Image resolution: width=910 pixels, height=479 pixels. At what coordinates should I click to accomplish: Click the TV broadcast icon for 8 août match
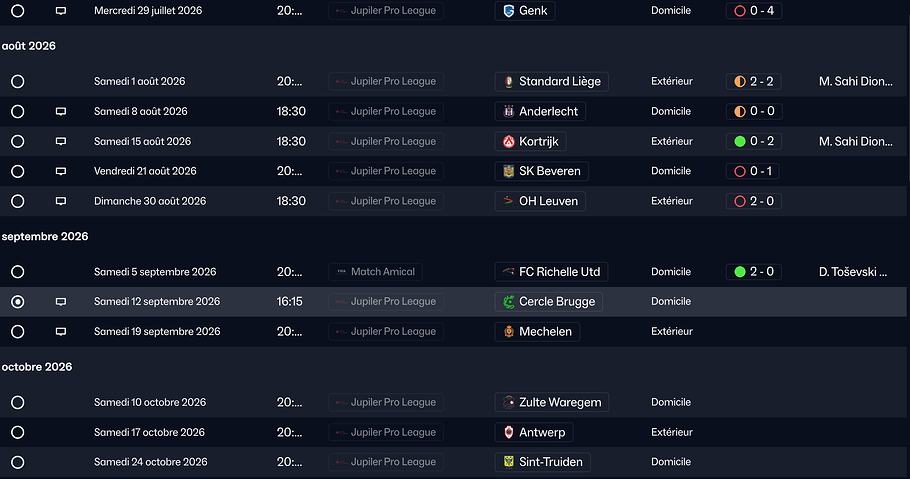click(61, 111)
